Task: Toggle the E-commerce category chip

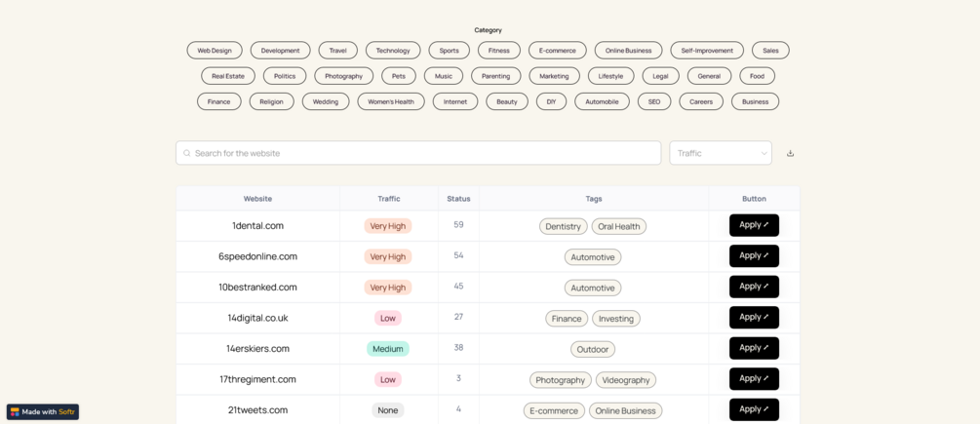Action: (x=558, y=51)
